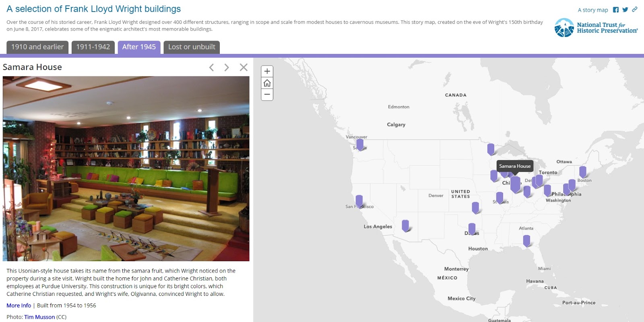Zoom in on the map
Screen dimensions: 644x322
point(267,72)
